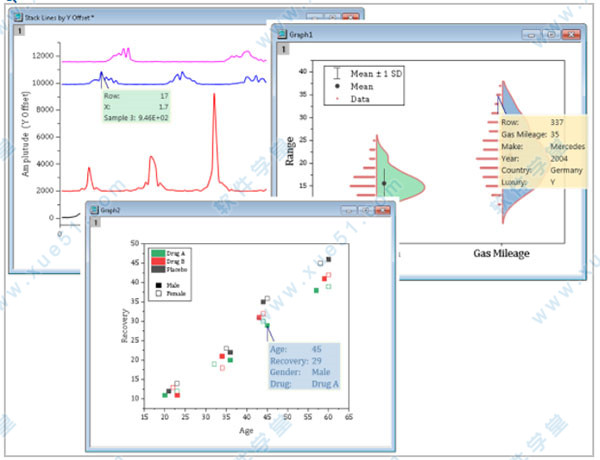Click the Placebo gray legend swatch

point(158,269)
